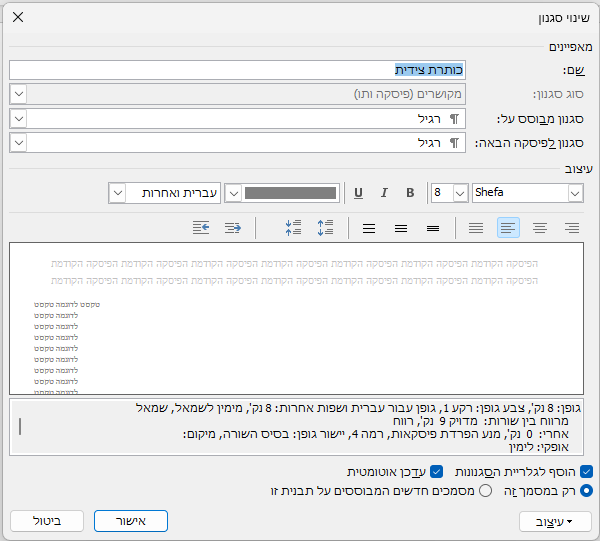Viewport: 600px width, 541px height.
Task: Uncheck the 'הוסף לגלריית הסגנונות' checkbox
Action: click(x=586, y=471)
